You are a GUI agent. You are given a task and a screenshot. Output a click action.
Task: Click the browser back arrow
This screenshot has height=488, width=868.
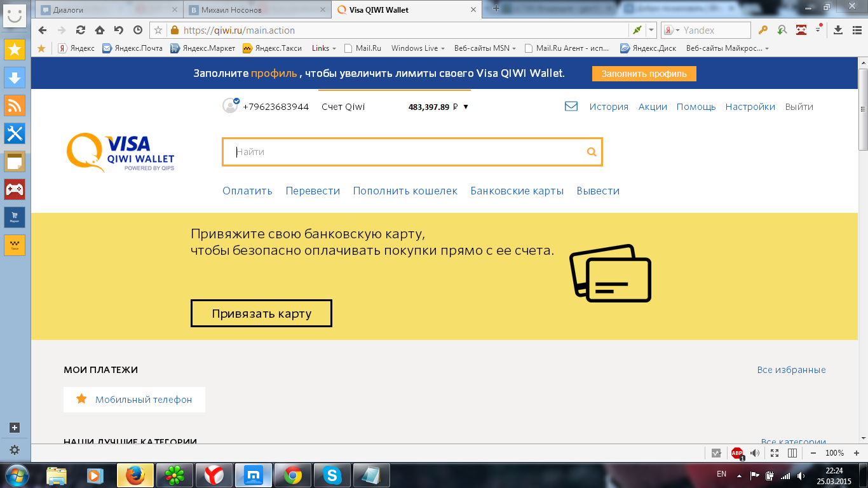42,30
